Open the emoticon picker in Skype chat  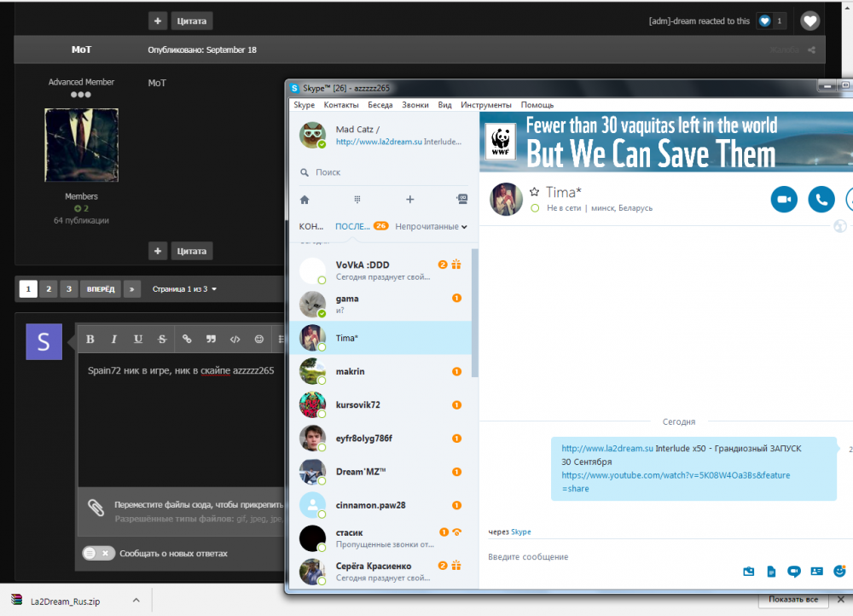(x=840, y=571)
